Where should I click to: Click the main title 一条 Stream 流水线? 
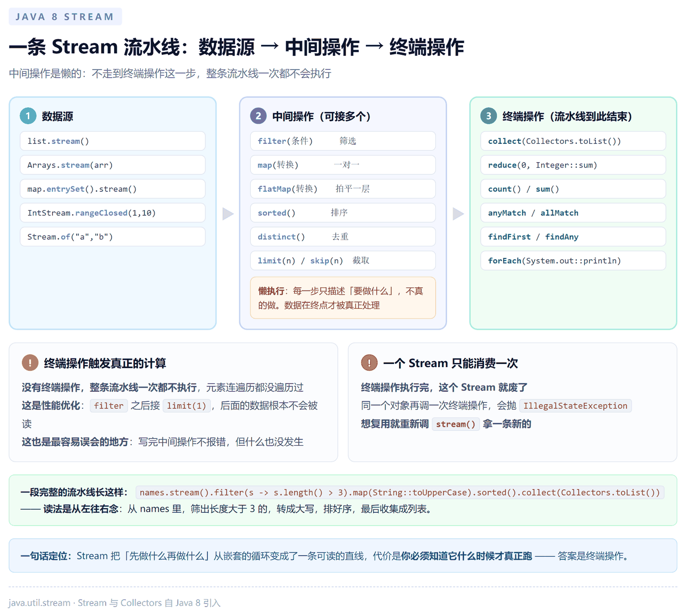tap(236, 47)
